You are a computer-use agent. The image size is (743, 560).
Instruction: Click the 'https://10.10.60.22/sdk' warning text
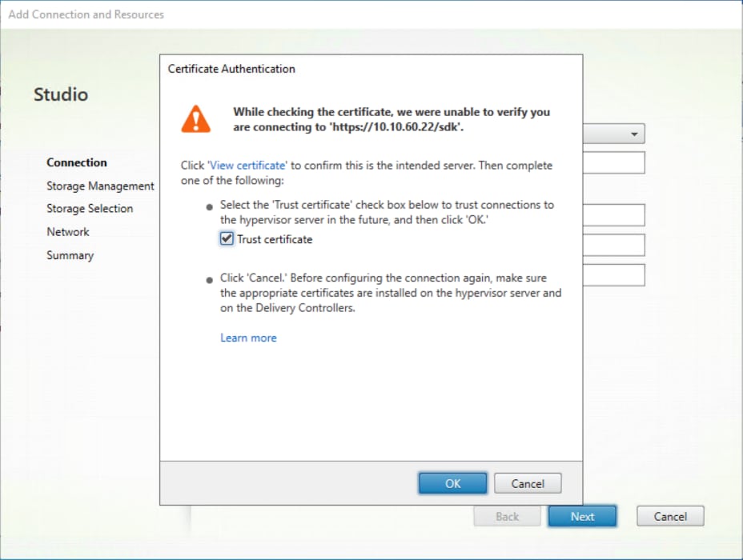[x=396, y=127]
